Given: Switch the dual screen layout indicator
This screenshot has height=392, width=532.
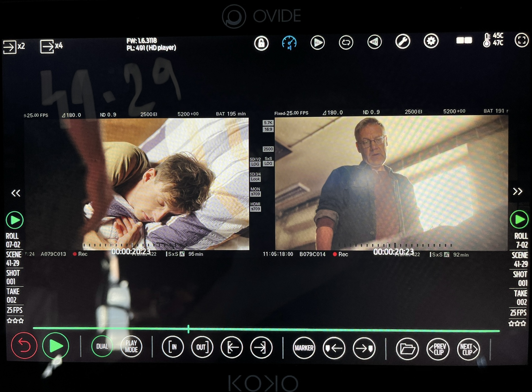Looking at the screenshot, I should click(464, 41).
